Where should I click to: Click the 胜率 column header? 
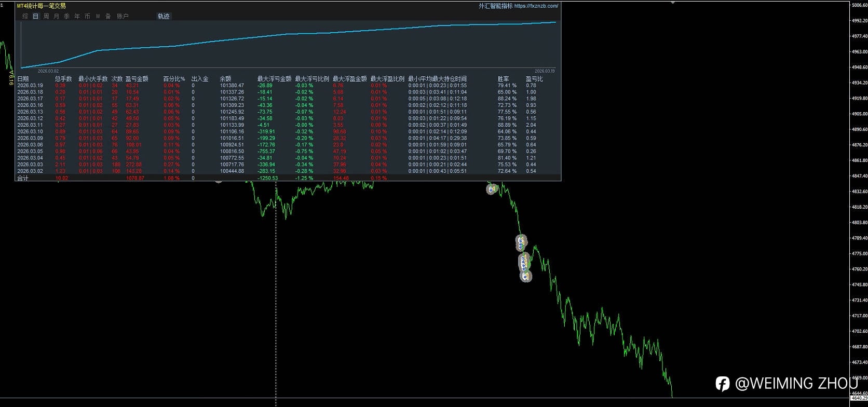(503, 79)
